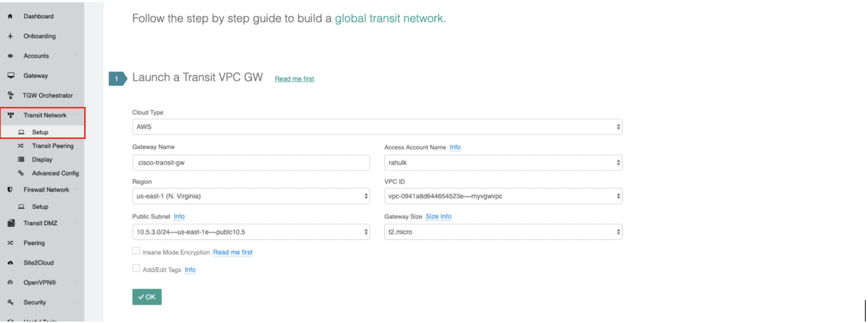Screen dimensions: 868x323
Task: Open Transit Peering in the sidebar
Action: (52, 146)
